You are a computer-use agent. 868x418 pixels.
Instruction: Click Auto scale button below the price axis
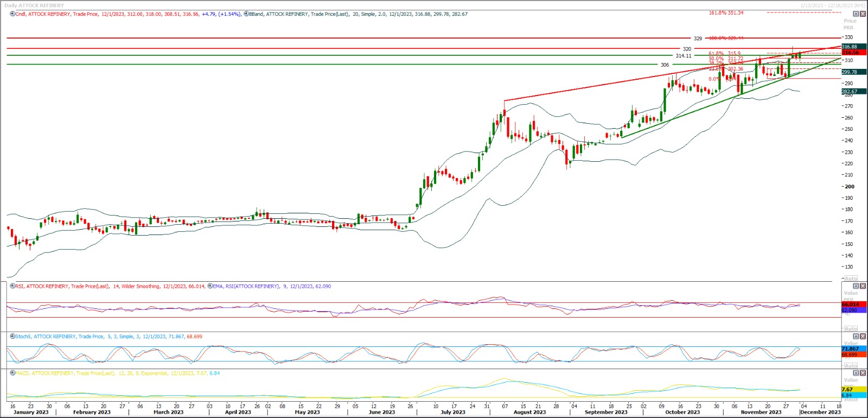point(851,278)
